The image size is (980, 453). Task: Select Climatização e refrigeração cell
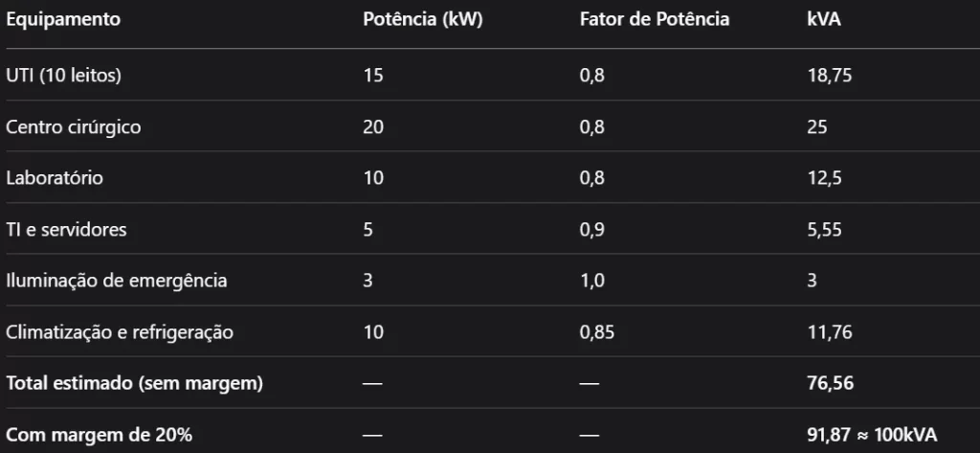[120, 332]
